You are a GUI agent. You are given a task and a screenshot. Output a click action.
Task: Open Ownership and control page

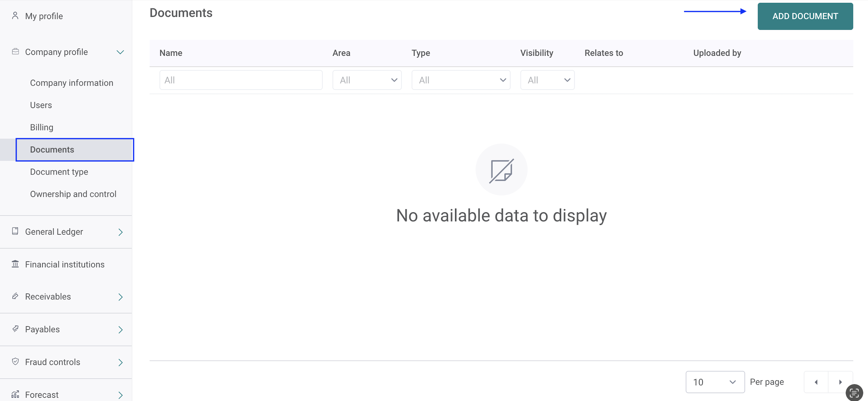click(x=73, y=194)
